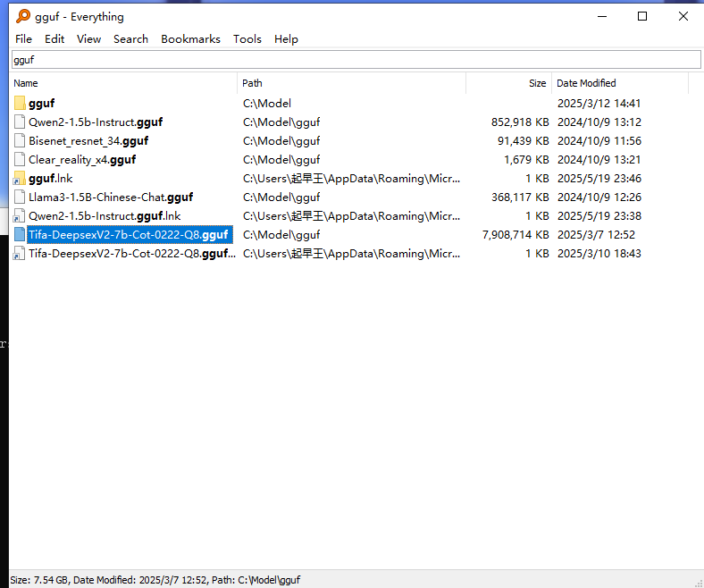Sort results by the Name column header
This screenshot has height=588, width=704.
pos(123,83)
